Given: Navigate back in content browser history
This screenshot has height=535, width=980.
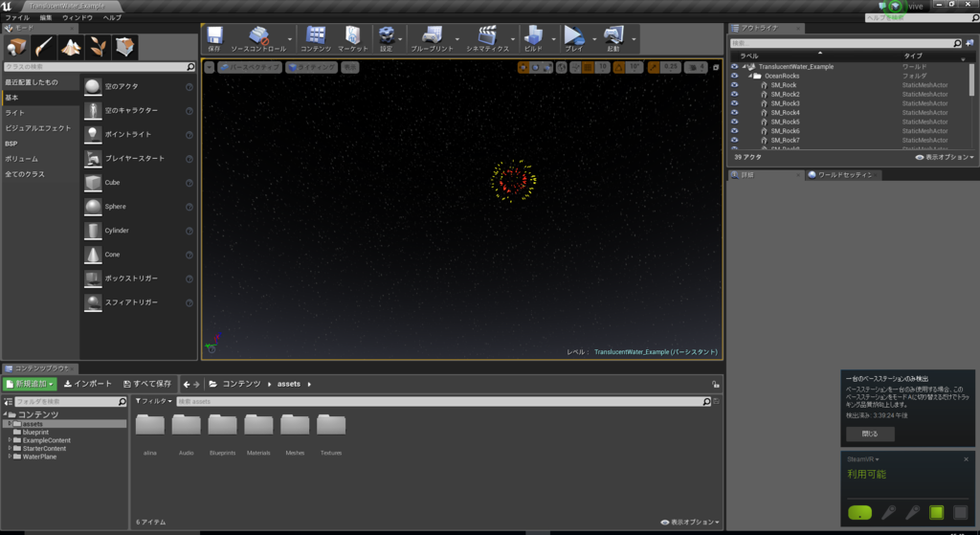Looking at the screenshot, I should (x=187, y=385).
